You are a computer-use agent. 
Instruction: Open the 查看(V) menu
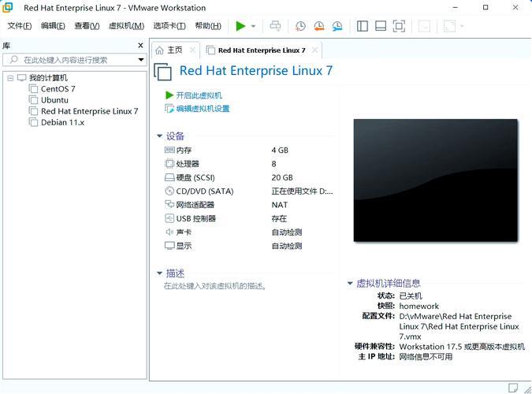tap(87, 26)
